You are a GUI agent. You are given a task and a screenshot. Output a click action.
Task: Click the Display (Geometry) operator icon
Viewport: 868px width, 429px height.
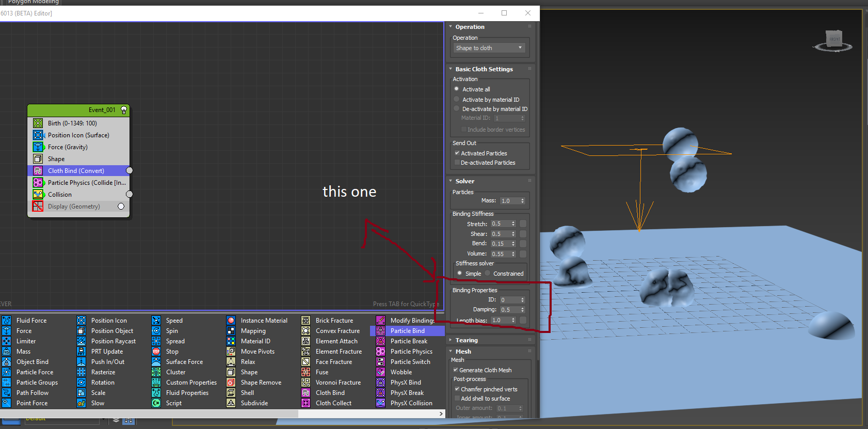click(x=38, y=206)
